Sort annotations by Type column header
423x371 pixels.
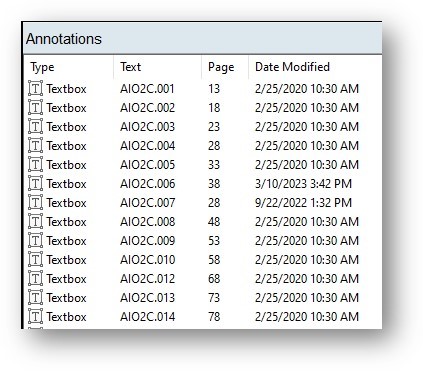pos(69,67)
